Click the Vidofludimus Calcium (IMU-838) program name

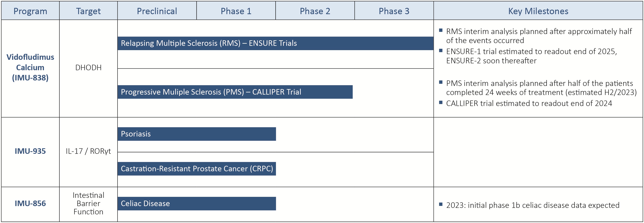30,68
